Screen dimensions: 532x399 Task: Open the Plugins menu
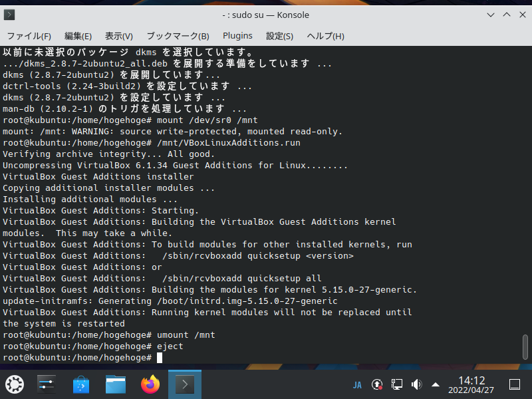click(237, 36)
